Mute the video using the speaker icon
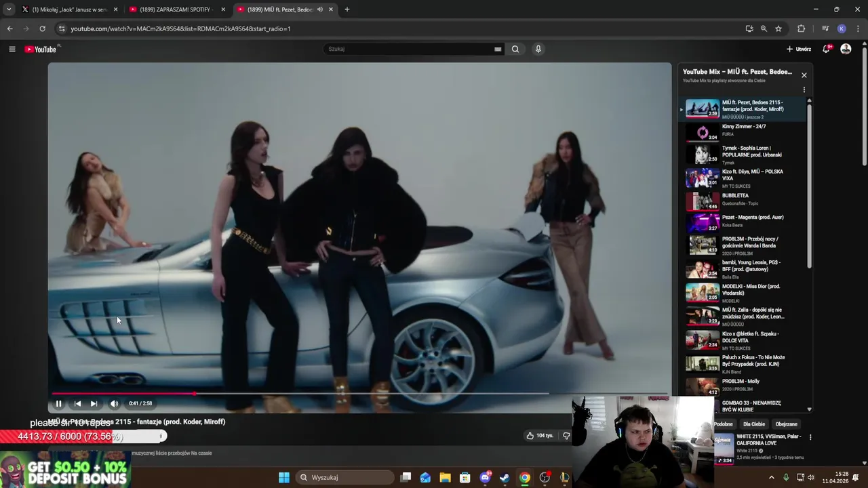 coord(114,403)
